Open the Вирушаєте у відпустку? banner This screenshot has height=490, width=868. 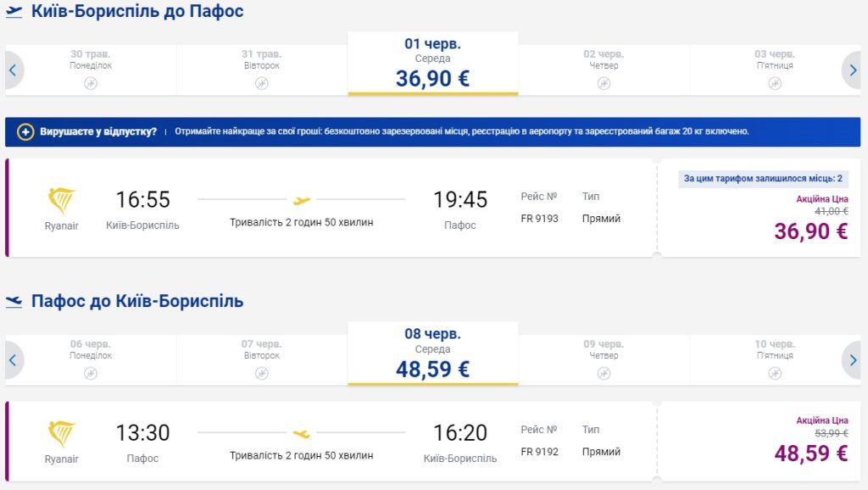(98, 131)
